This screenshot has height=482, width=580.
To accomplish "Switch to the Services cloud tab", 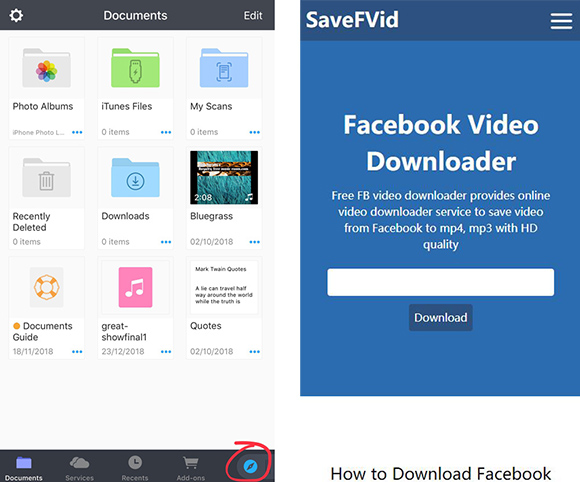I will coord(80,468).
